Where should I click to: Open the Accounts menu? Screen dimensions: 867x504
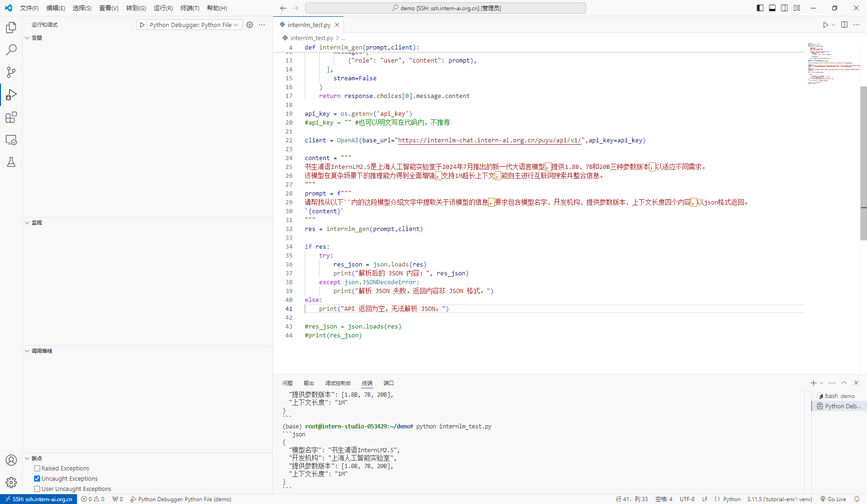pyautogui.click(x=11, y=460)
